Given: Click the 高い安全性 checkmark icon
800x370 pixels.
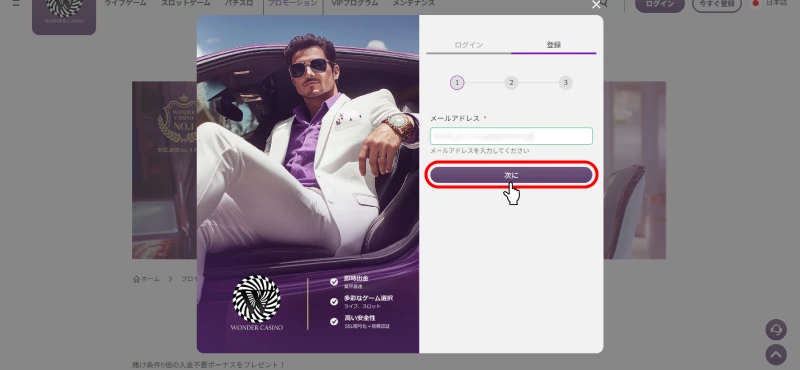Looking at the screenshot, I should click(334, 322).
